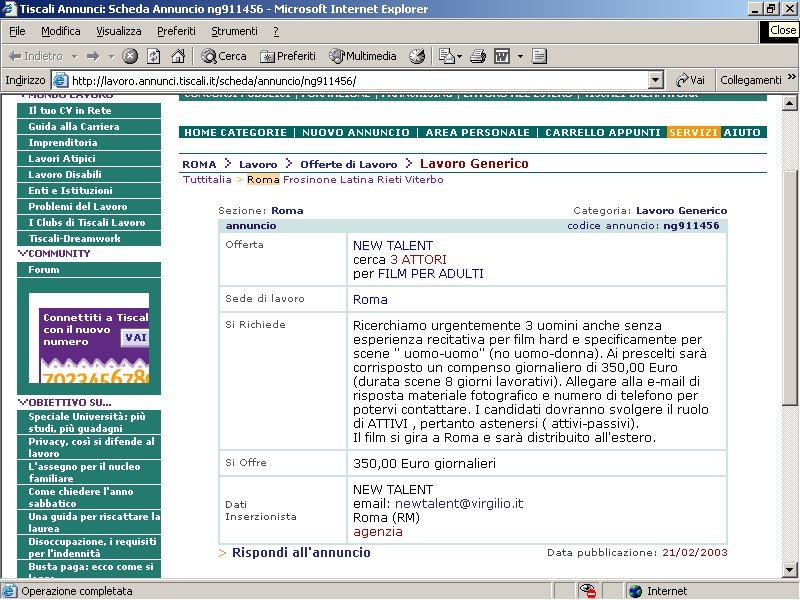Open the Cerca search toolbar button
The width and height of the screenshot is (800, 600).
[x=223, y=56]
